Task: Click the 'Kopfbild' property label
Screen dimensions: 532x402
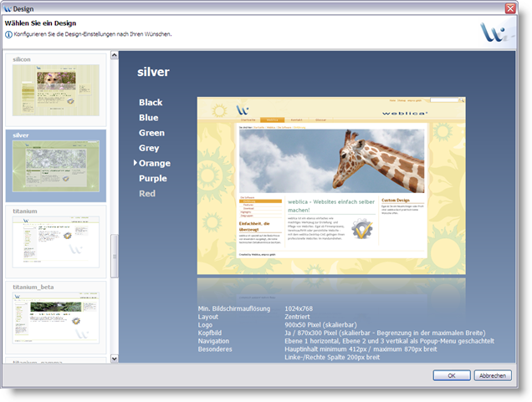Action: [210, 333]
